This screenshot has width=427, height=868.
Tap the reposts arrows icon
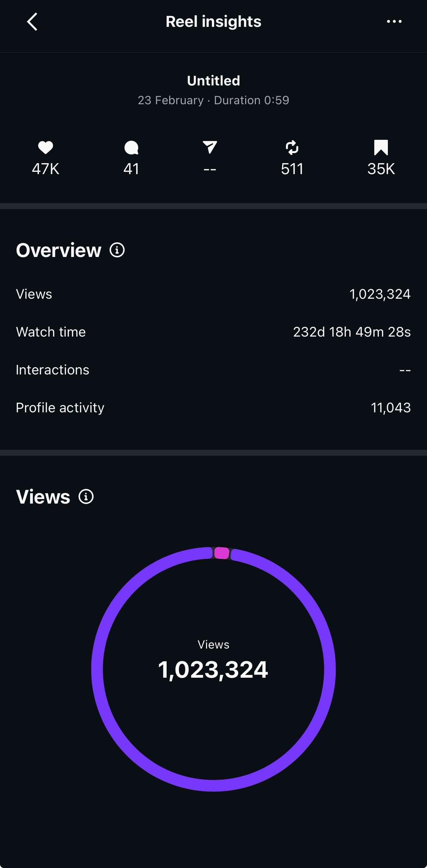point(292,148)
